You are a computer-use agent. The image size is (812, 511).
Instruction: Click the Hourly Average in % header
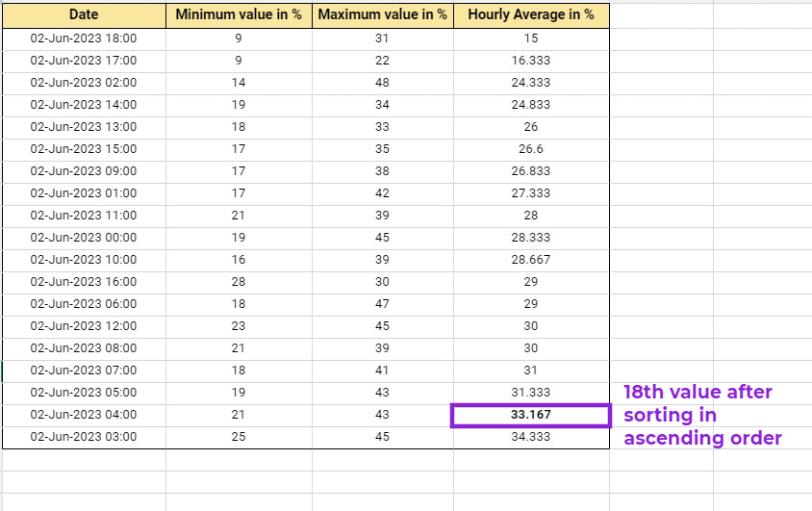tap(531, 15)
